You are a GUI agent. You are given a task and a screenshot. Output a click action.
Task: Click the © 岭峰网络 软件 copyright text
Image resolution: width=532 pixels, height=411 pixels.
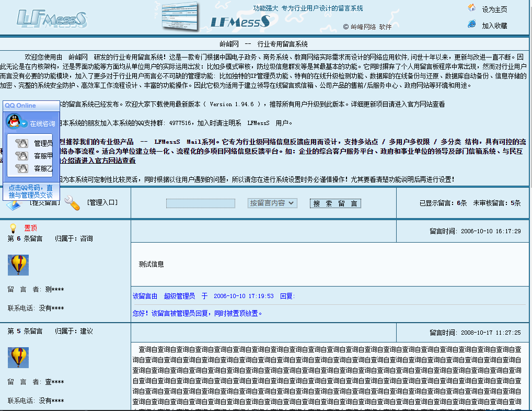pos(367,27)
